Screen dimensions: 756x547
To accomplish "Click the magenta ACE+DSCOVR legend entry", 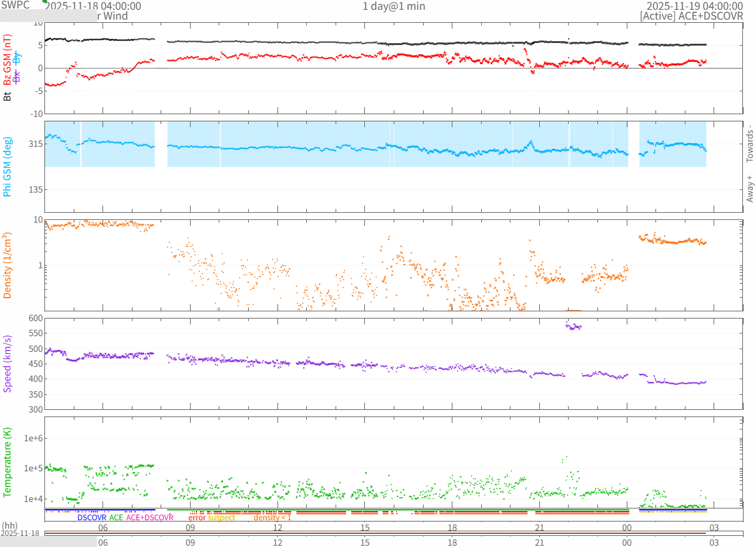I will point(150,518).
